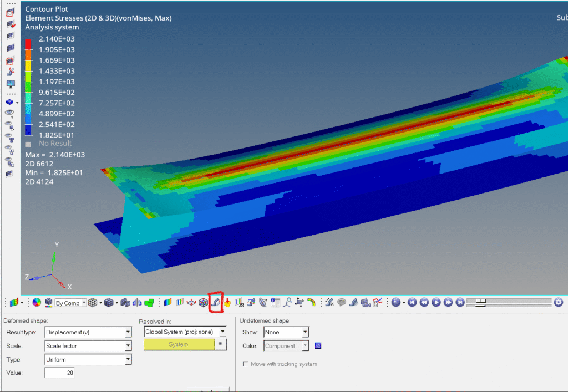Click the scale Value input field
Screen dimensions: 568x392
pos(59,373)
